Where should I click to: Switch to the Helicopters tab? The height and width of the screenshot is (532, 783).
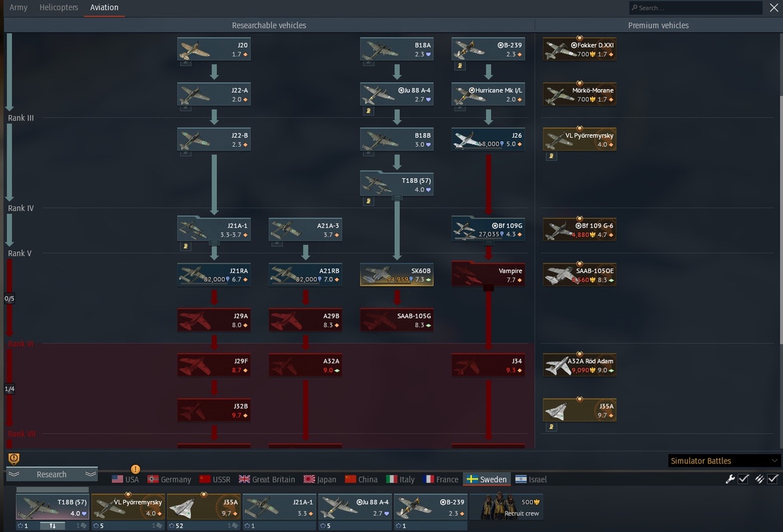click(x=59, y=7)
